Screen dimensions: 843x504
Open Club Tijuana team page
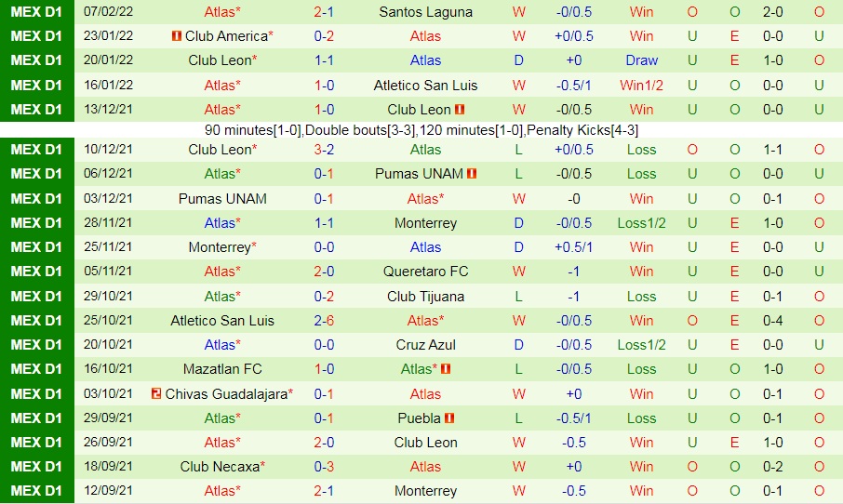coord(425,297)
